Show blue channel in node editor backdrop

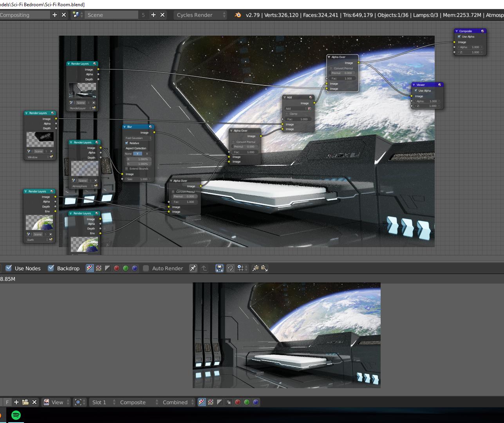point(135,268)
